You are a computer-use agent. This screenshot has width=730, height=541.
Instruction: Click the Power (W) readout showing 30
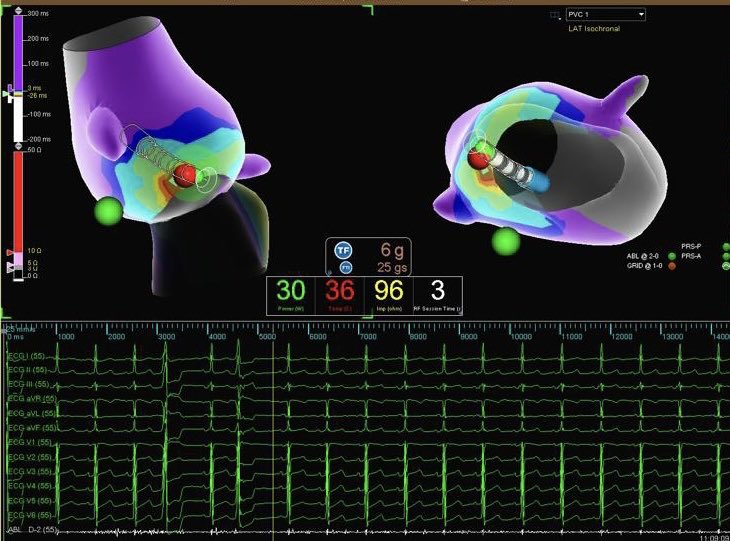pyautogui.click(x=291, y=295)
